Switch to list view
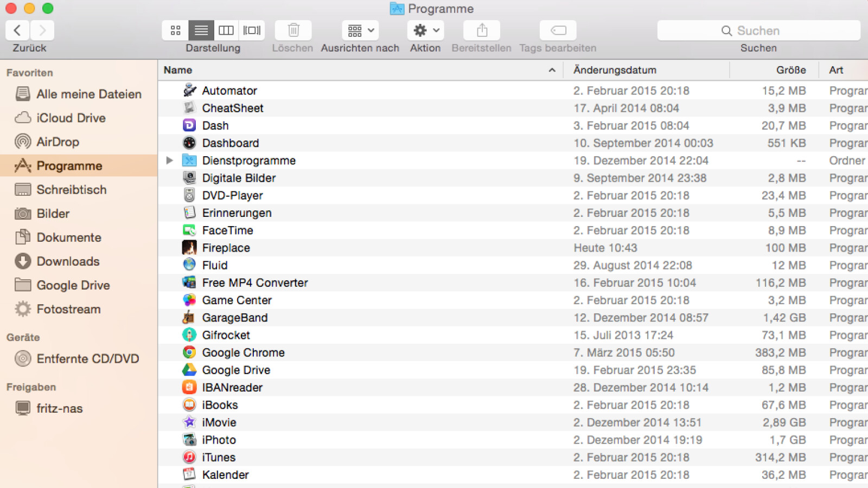 pyautogui.click(x=201, y=30)
